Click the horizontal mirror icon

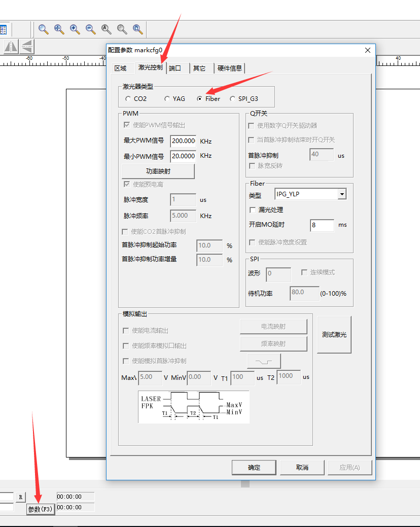point(11,47)
